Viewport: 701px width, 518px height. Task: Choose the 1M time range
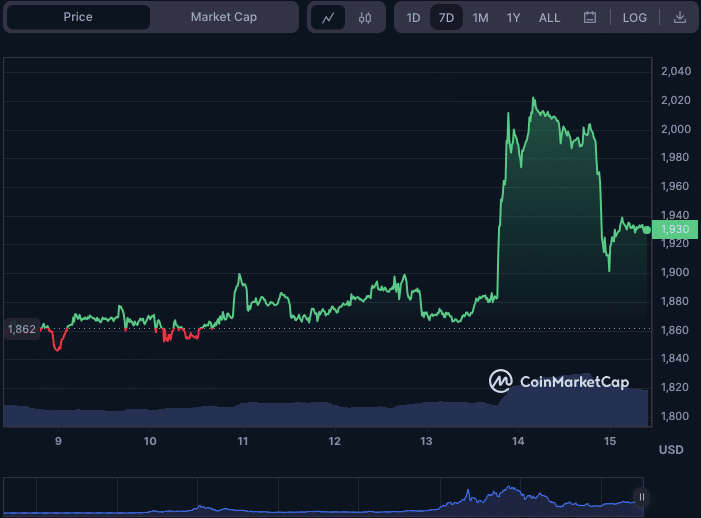click(x=480, y=17)
